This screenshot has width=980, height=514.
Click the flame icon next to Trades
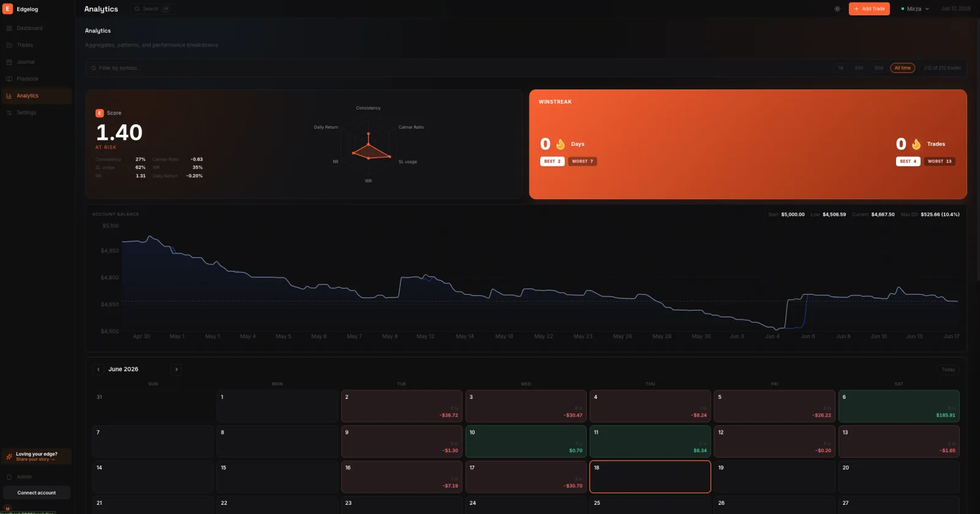(916, 144)
